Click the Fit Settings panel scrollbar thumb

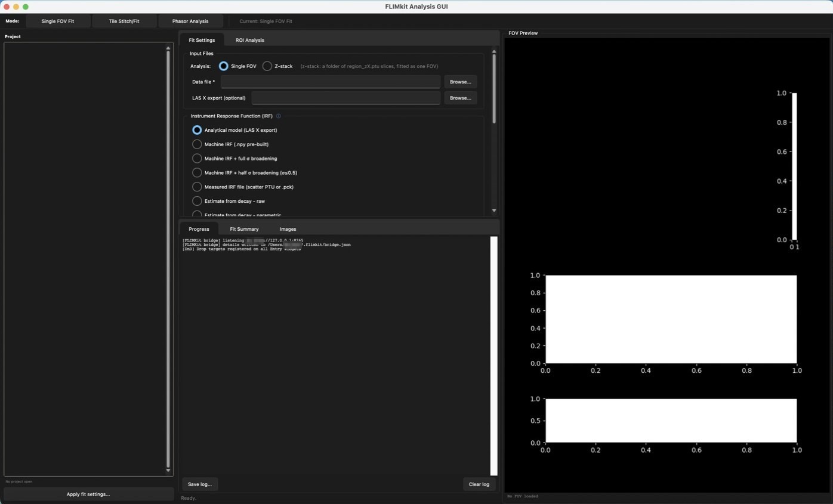[x=494, y=89]
